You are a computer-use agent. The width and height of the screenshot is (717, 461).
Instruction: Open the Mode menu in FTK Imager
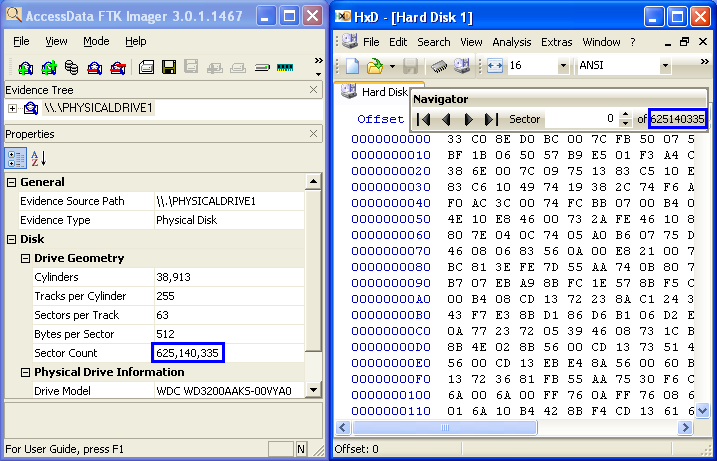click(96, 41)
